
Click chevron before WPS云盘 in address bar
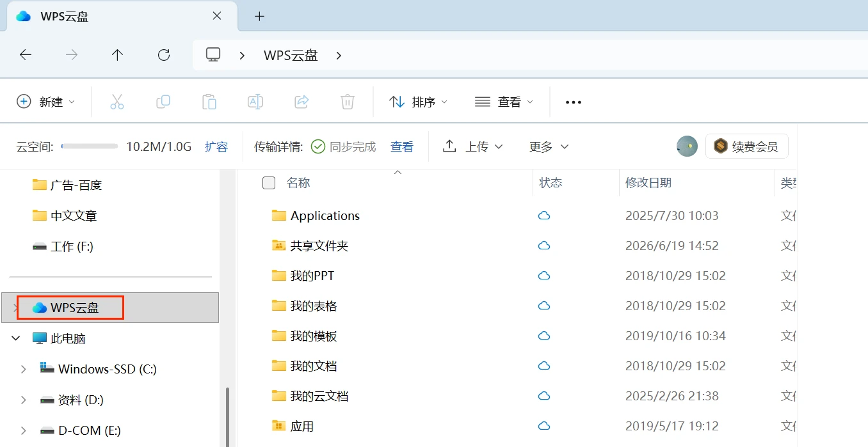pos(242,56)
